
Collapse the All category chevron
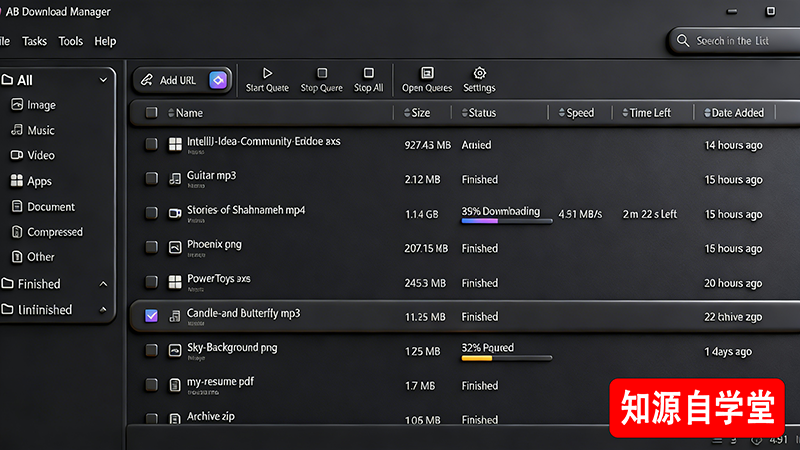point(103,80)
